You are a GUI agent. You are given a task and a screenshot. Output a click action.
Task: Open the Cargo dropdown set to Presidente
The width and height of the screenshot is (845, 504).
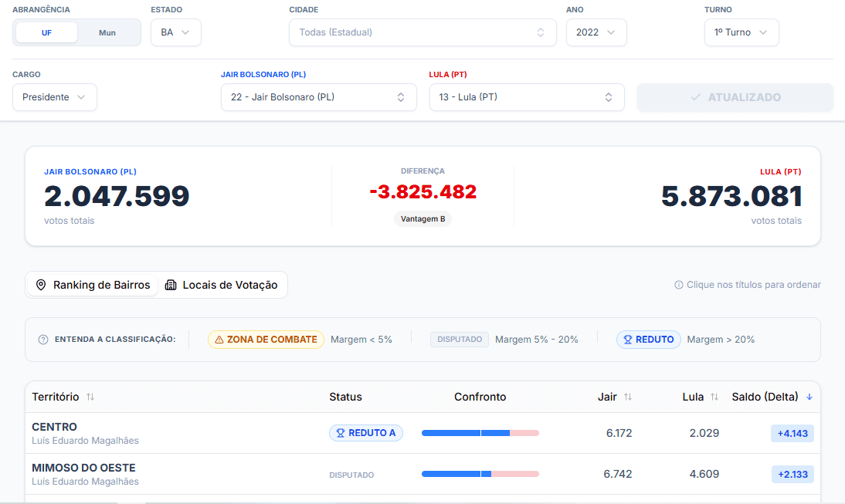[54, 97]
